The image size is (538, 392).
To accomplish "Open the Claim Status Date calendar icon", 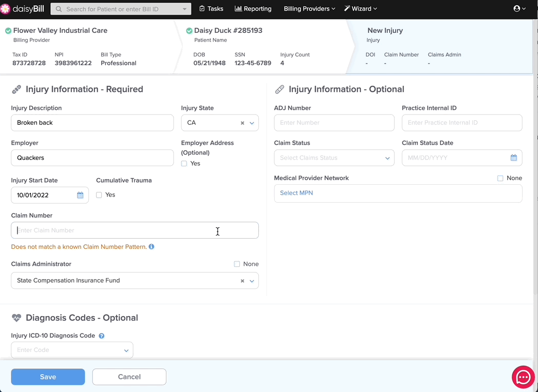I will click(x=514, y=158).
